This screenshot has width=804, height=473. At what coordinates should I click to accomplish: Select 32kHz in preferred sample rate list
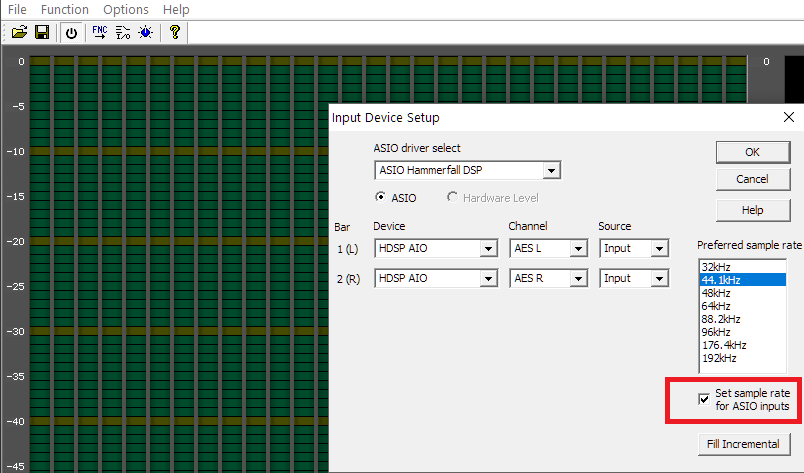pyautogui.click(x=742, y=267)
